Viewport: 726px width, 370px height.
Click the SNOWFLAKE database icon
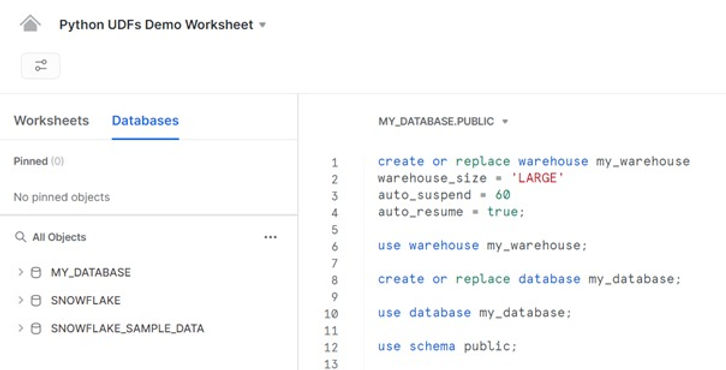tap(36, 301)
